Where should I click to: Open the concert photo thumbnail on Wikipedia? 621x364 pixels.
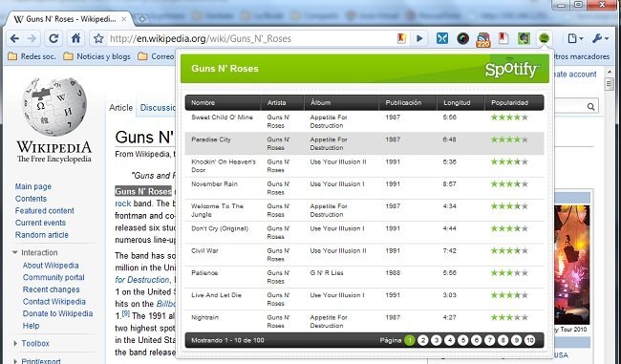tap(572, 265)
